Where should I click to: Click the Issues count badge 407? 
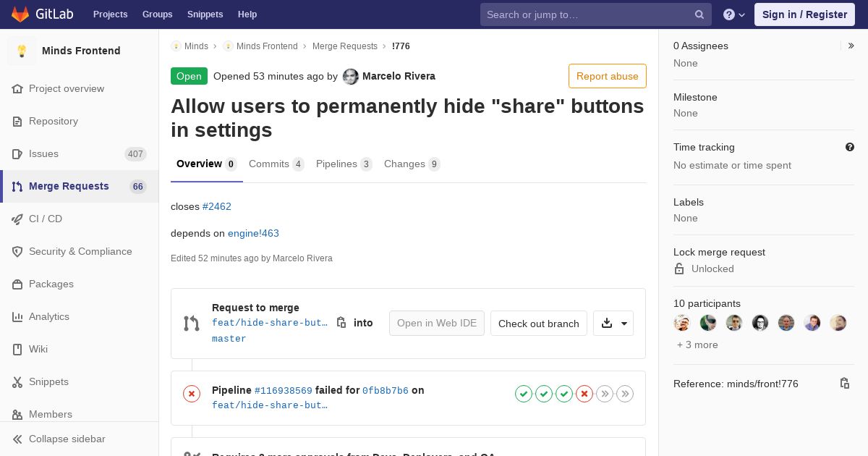[x=135, y=154]
